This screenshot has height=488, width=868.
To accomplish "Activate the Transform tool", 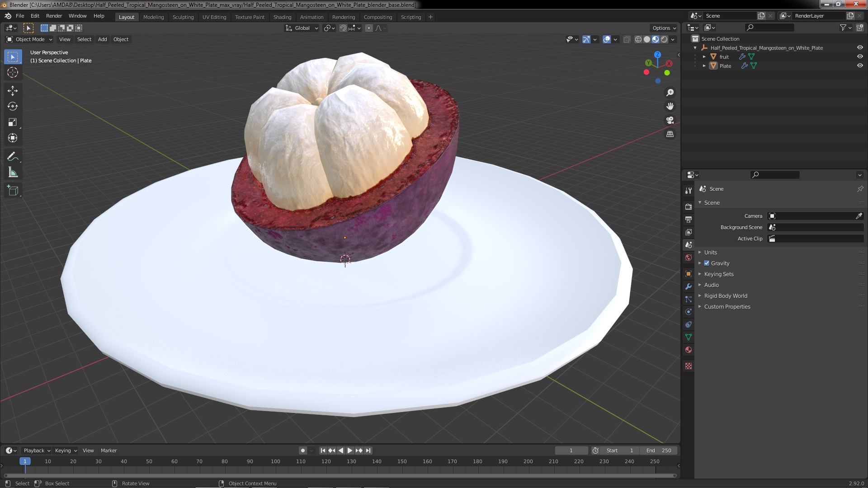I will tap(13, 138).
